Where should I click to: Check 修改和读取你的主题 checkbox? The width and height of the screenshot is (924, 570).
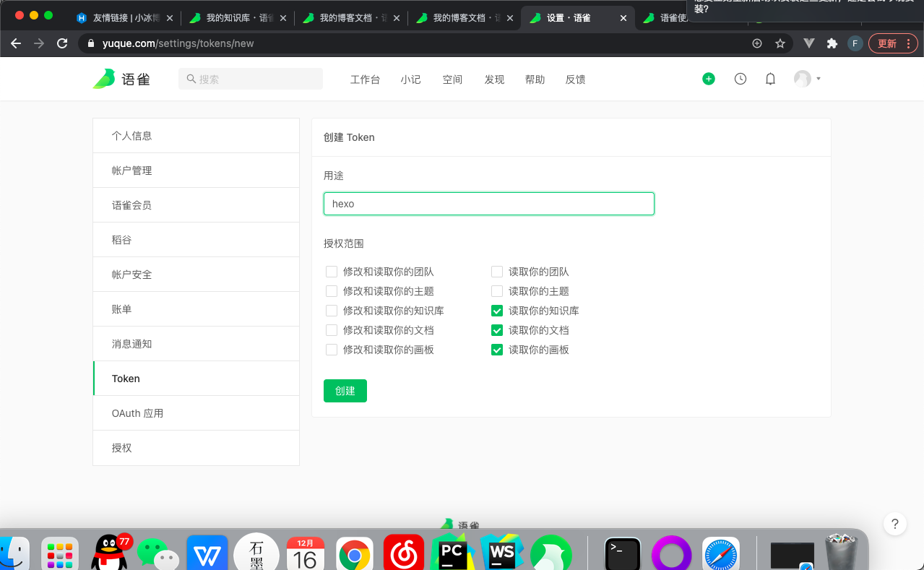click(x=332, y=291)
